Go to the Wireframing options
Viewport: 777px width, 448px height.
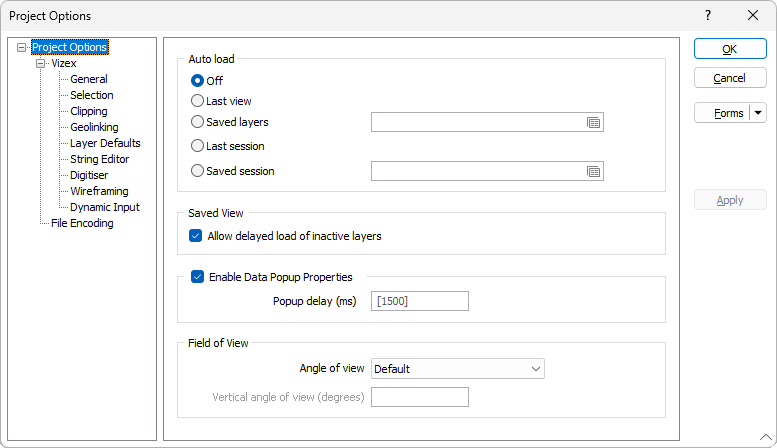(x=99, y=191)
